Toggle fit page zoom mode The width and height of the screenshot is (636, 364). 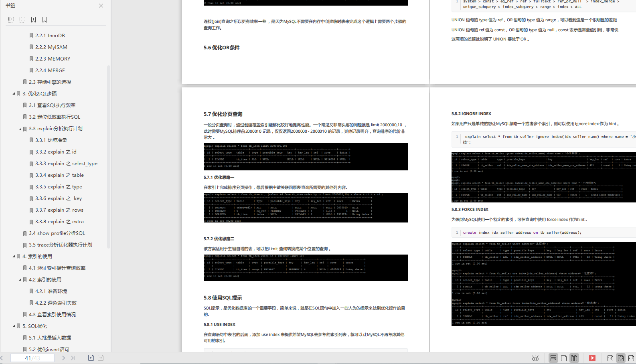click(x=621, y=358)
